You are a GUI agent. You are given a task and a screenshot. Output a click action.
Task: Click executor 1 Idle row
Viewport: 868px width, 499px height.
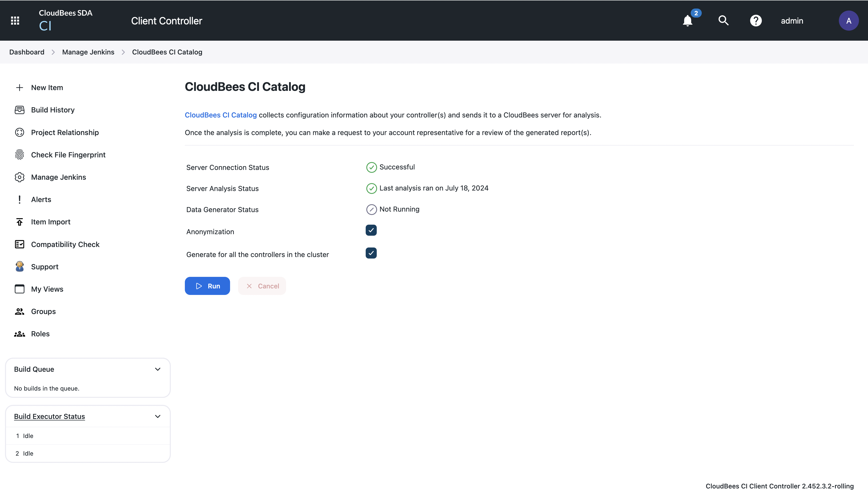coord(88,436)
